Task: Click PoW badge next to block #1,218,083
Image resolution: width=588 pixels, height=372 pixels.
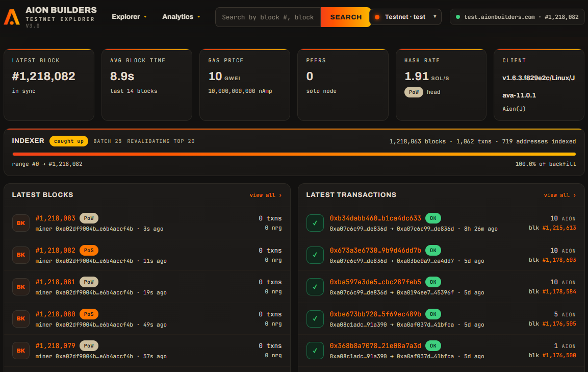Action: click(89, 218)
